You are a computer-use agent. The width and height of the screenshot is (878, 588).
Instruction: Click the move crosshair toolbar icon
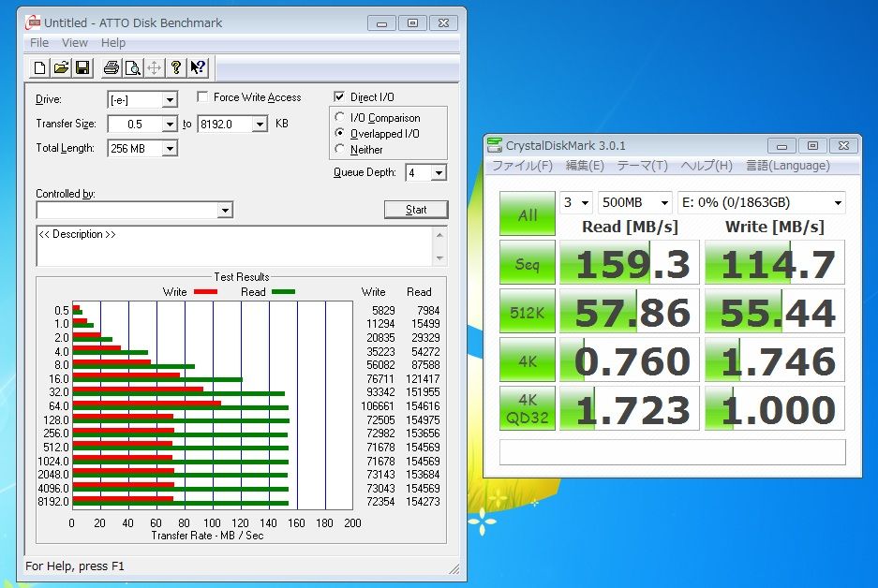click(154, 68)
